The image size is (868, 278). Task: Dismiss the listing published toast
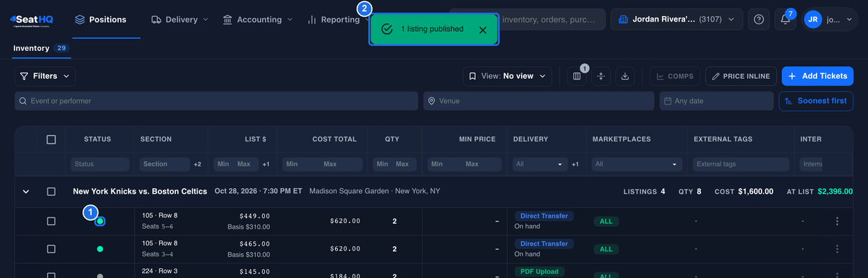pos(483,29)
